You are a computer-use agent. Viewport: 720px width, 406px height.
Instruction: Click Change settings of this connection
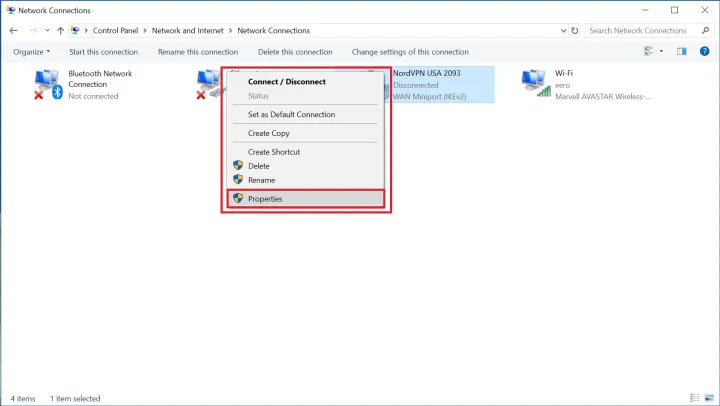click(410, 52)
